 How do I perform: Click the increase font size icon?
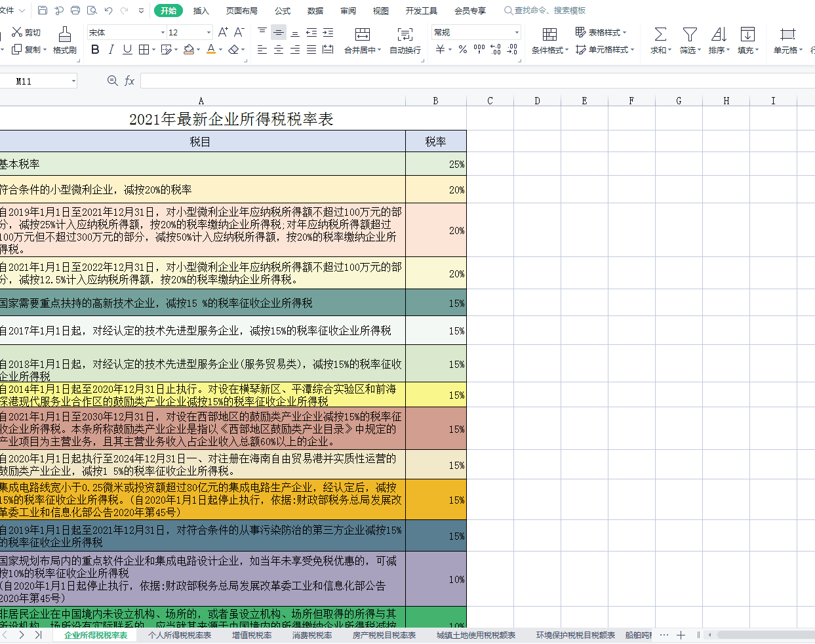(223, 32)
